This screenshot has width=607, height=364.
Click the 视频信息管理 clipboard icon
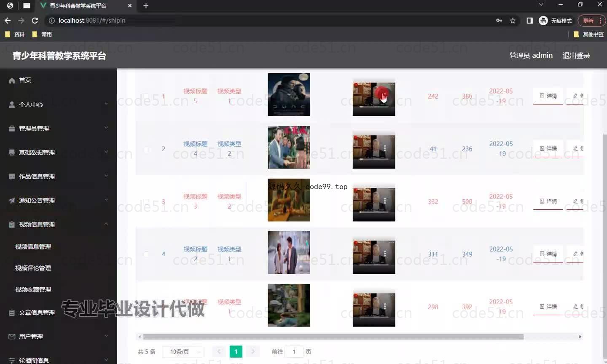[x=12, y=225]
